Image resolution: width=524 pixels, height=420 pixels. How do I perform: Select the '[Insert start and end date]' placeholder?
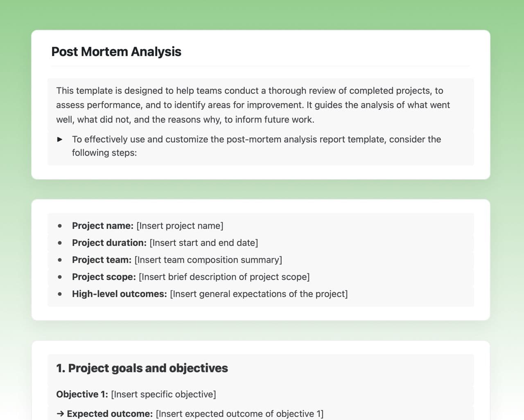click(204, 243)
